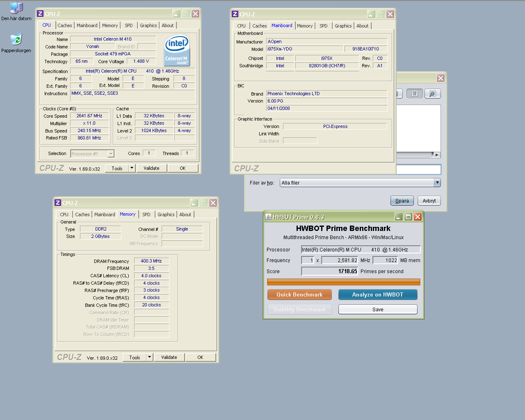Image resolution: width=525 pixels, height=420 pixels.
Task: Click the HWBOT Prime title bar icon
Action: (x=268, y=217)
